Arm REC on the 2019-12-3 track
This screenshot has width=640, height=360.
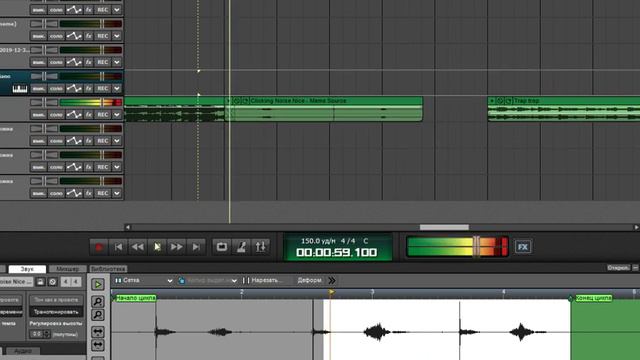[102, 62]
